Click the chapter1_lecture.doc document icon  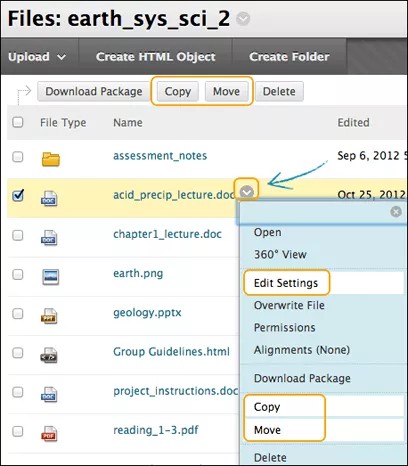coord(49,237)
